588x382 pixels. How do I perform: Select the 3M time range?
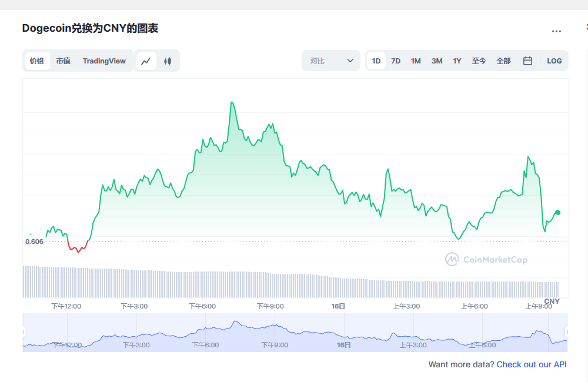point(437,61)
